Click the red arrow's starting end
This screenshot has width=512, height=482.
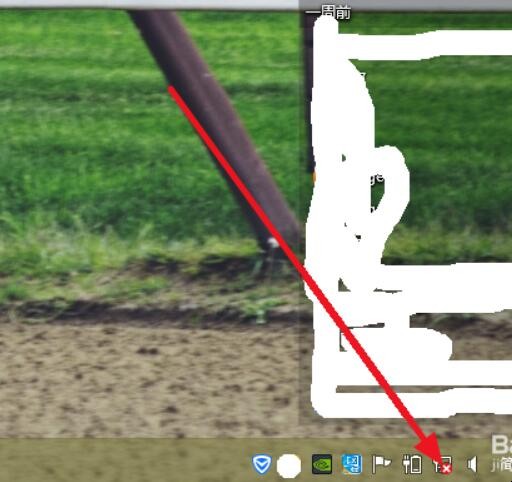pos(171,88)
